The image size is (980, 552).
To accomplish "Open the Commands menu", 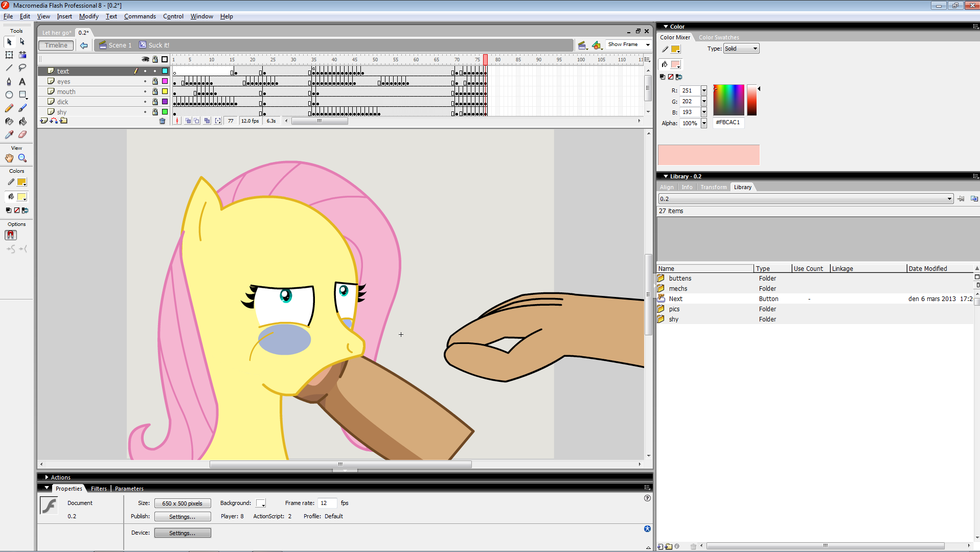I will [140, 16].
